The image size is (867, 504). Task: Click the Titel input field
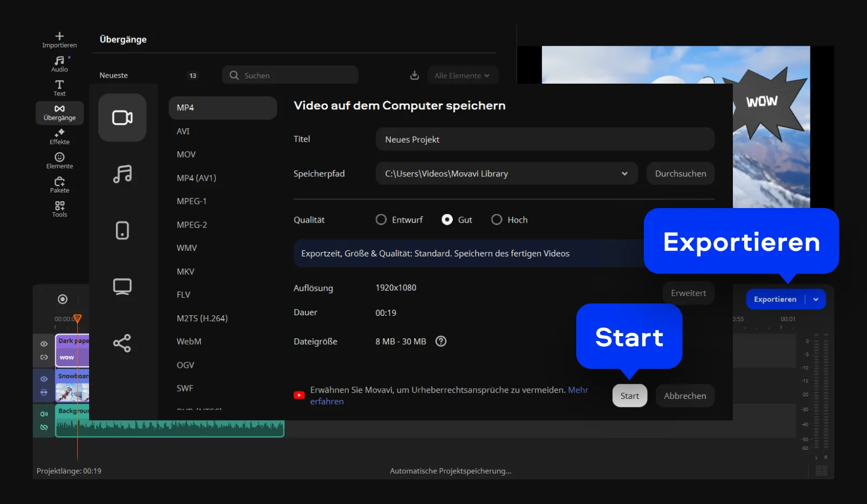(545, 139)
